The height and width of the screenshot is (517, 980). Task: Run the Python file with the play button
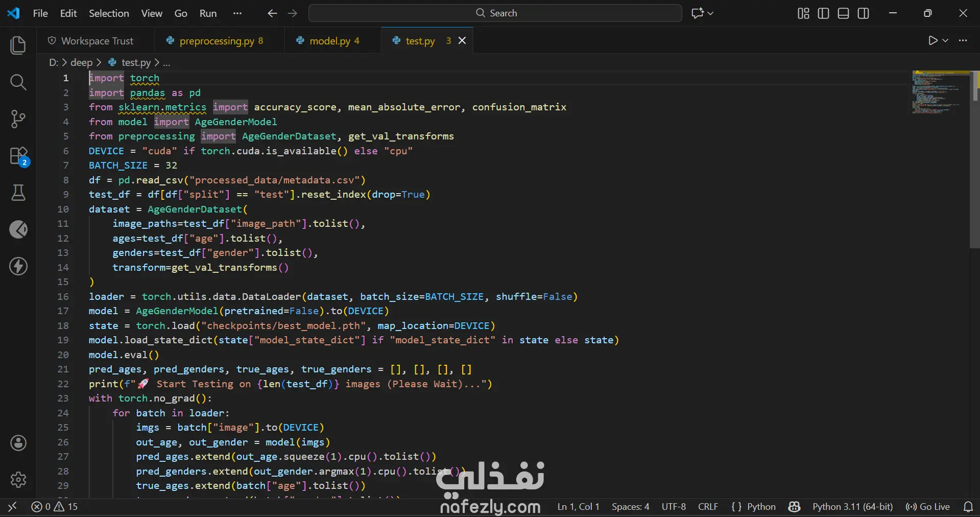click(x=933, y=40)
